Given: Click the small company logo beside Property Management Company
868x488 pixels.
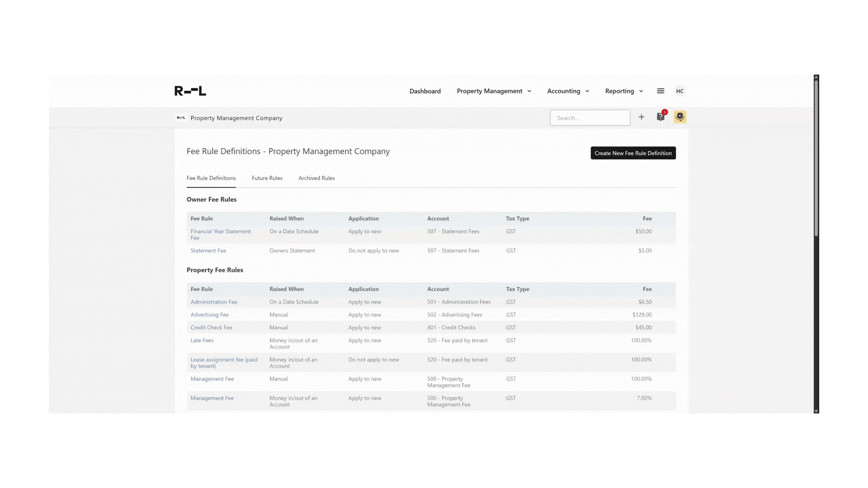Looking at the screenshot, I should point(181,118).
